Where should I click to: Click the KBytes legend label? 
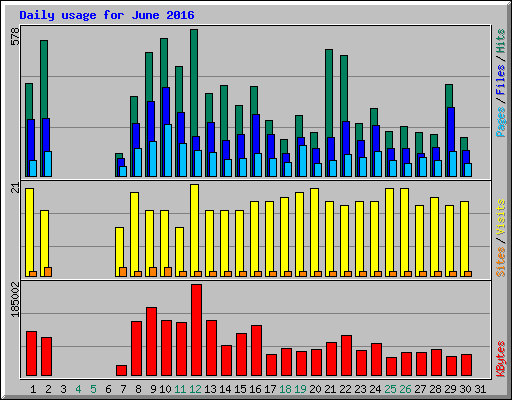click(x=501, y=359)
